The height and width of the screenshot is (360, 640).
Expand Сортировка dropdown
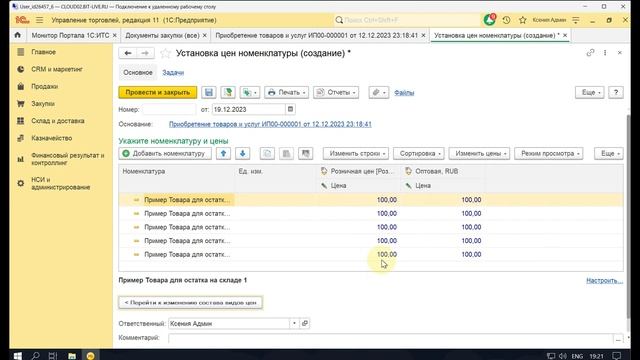click(x=419, y=153)
